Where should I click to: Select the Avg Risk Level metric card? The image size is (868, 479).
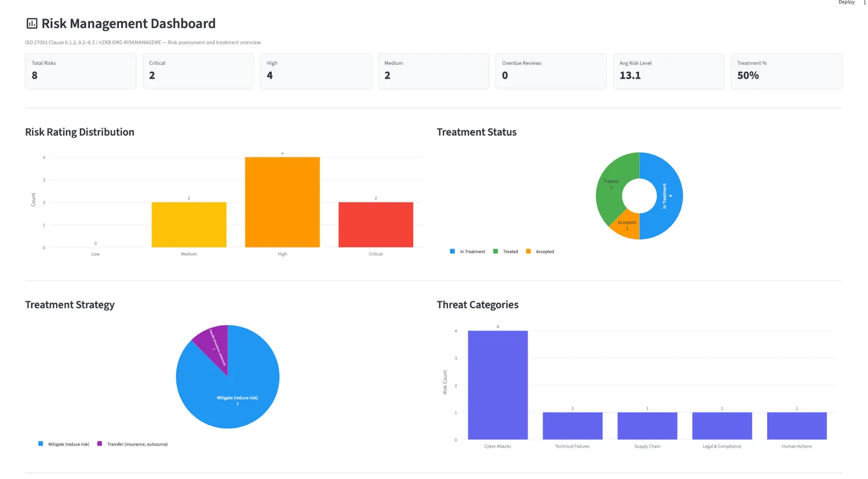pyautogui.click(x=668, y=71)
